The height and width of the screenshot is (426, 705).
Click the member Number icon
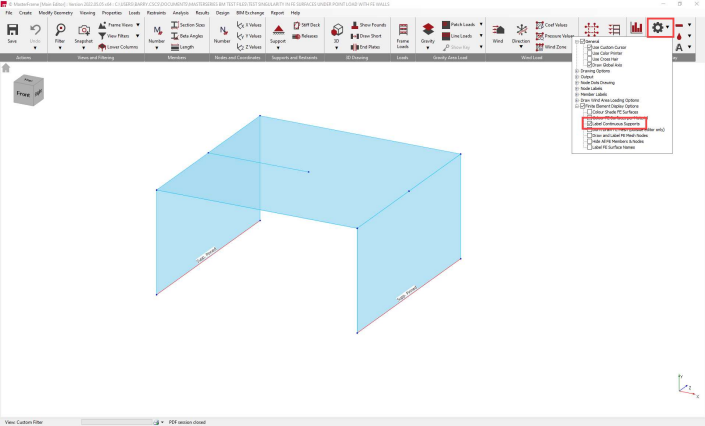(x=157, y=30)
